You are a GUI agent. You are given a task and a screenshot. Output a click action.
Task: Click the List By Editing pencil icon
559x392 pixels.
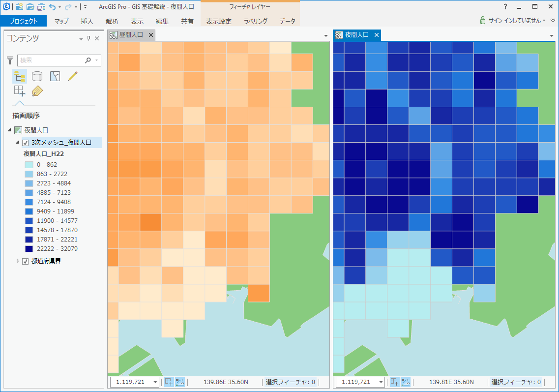72,76
